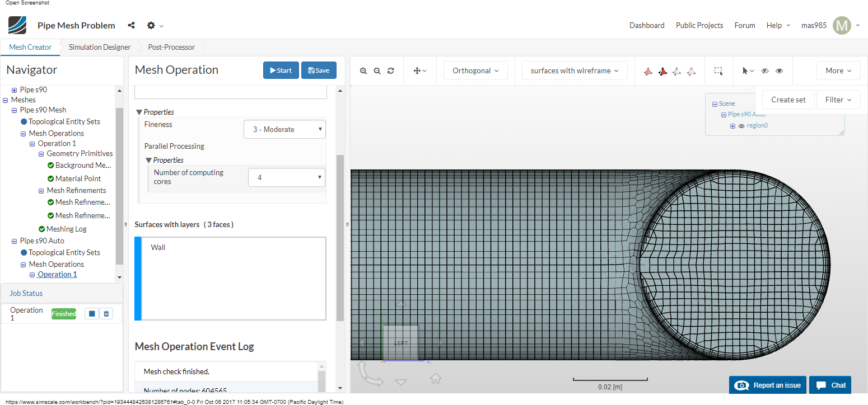Collapse the Meshes tree node
Screen dimensions: 868x405
pyautogui.click(x=6, y=100)
